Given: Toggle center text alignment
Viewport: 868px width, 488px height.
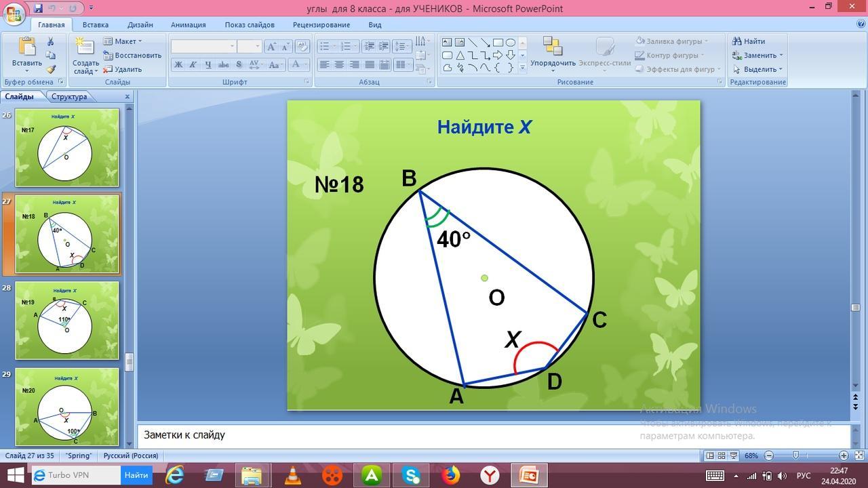Looking at the screenshot, I should (339, 65).
